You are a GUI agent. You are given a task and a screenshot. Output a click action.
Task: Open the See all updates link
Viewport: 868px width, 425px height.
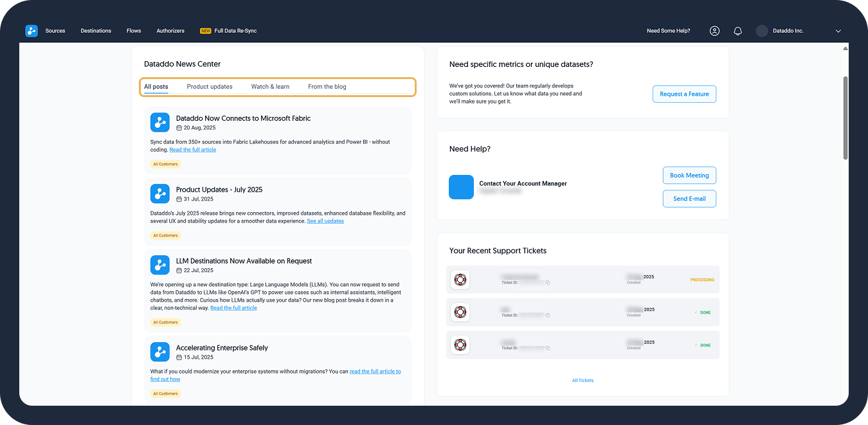[x=325, y=221]
